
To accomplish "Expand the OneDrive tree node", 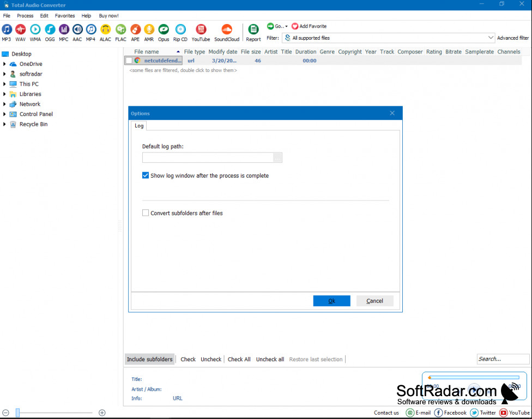I will (x=4, y=64).
